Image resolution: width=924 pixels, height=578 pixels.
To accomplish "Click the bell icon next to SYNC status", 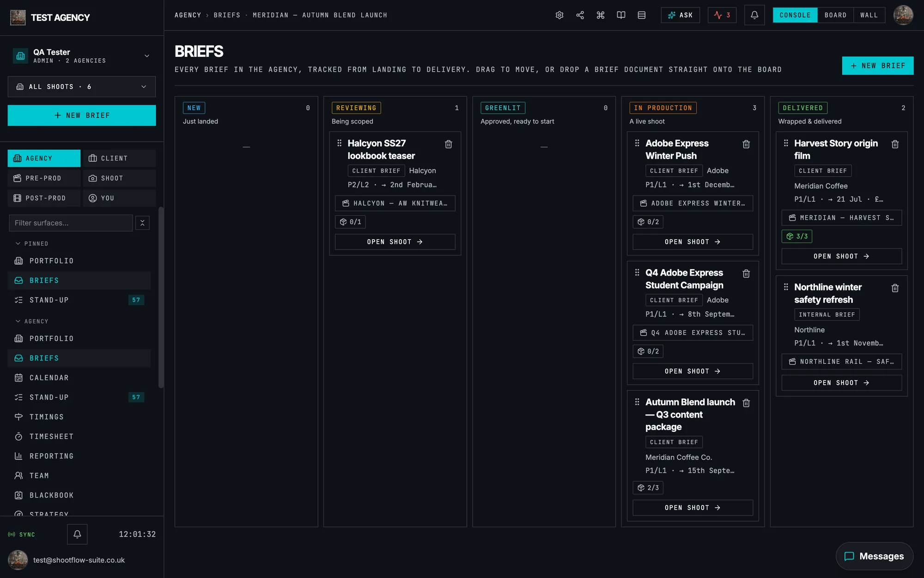I will (77, 534).
